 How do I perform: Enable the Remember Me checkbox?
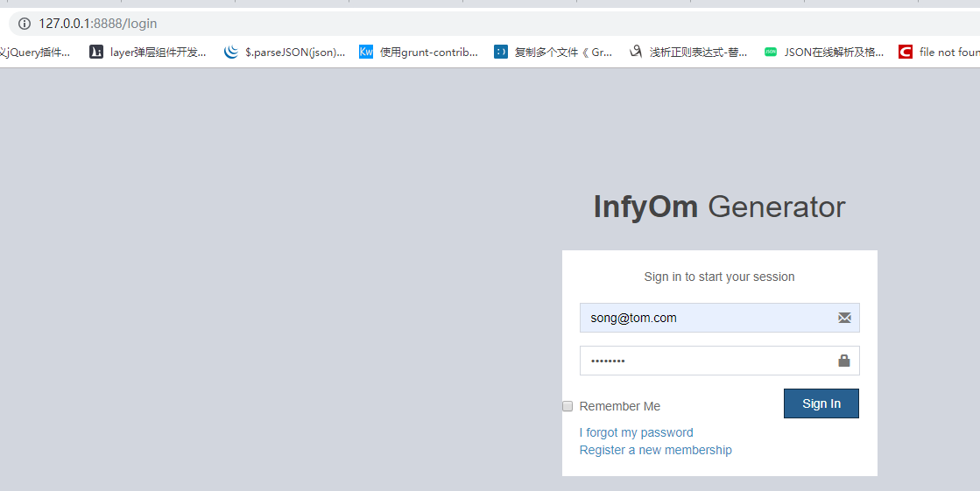tap(568, 406)
